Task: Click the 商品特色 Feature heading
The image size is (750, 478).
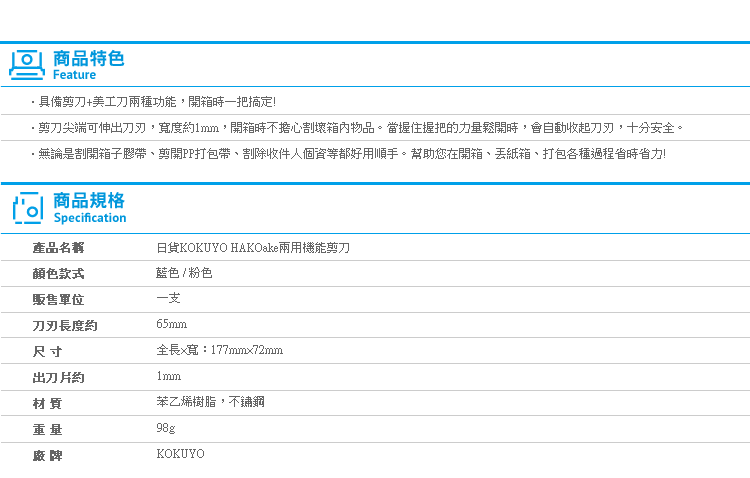Action: [x=88, y=65]
